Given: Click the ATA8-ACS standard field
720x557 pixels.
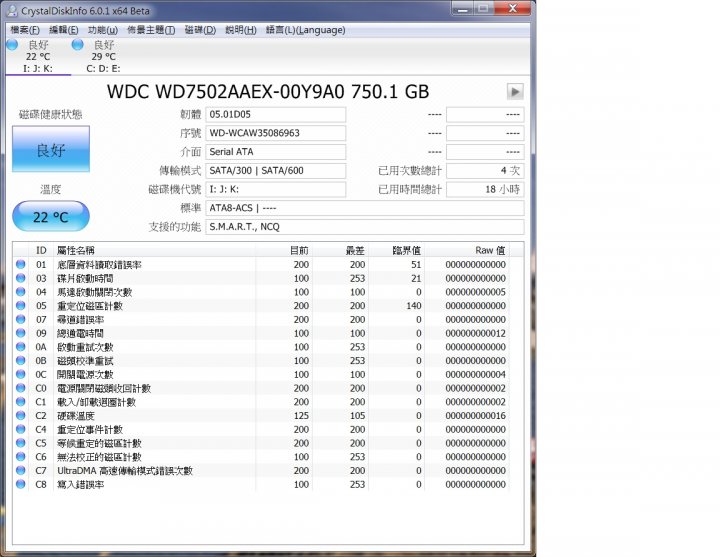Looking at the screenshot, I should [365, 208].
